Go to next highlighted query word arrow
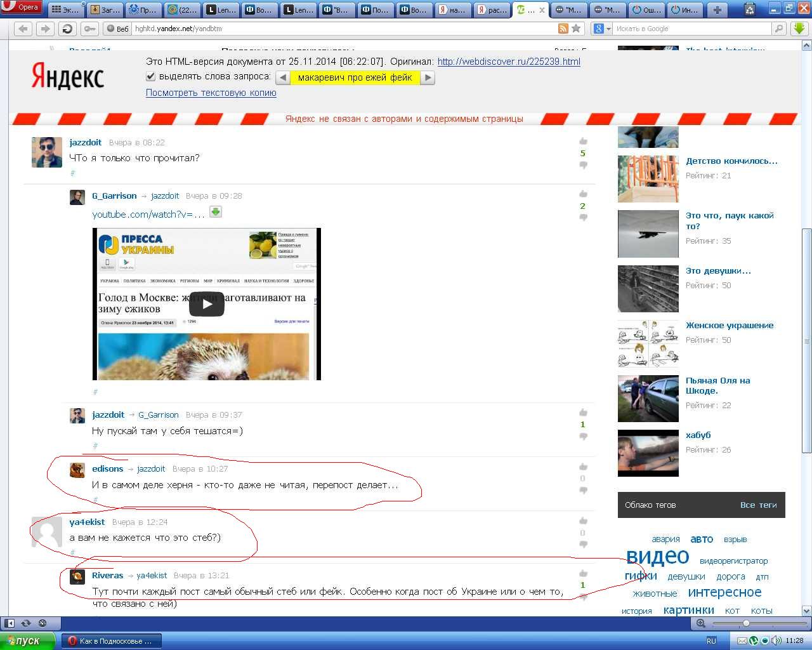Screen dimensions: 812x650 coord(428,77)
